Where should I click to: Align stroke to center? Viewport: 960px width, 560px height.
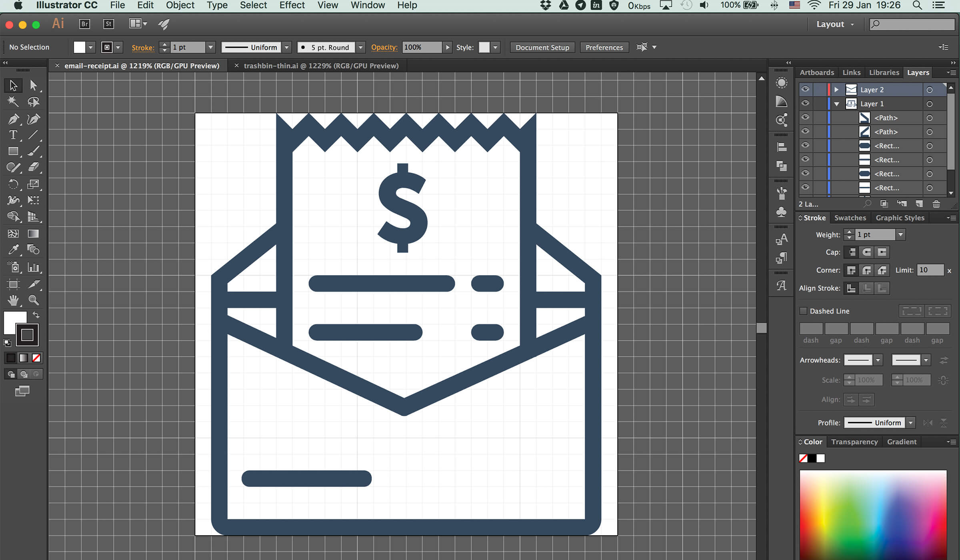[x=851, y=288]
